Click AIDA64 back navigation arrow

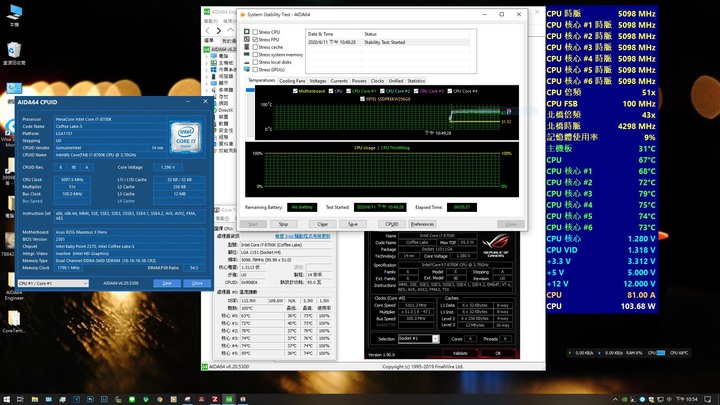pyautogui.click(x=208, y=31)
